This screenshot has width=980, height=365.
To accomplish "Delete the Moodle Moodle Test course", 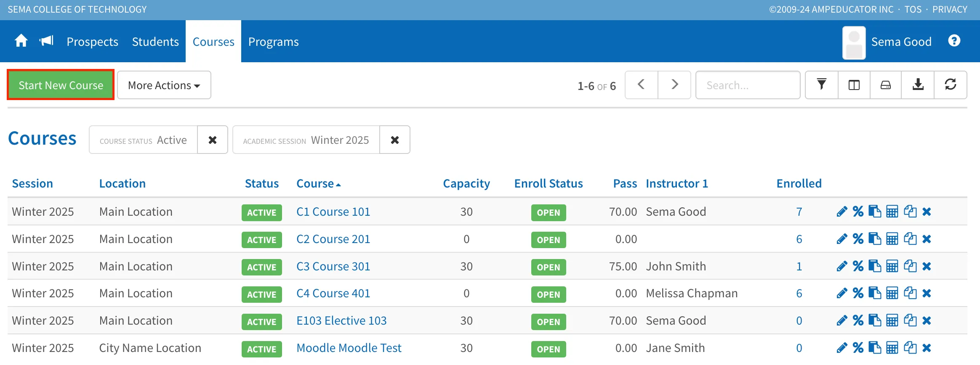I will tap(927, 348).
